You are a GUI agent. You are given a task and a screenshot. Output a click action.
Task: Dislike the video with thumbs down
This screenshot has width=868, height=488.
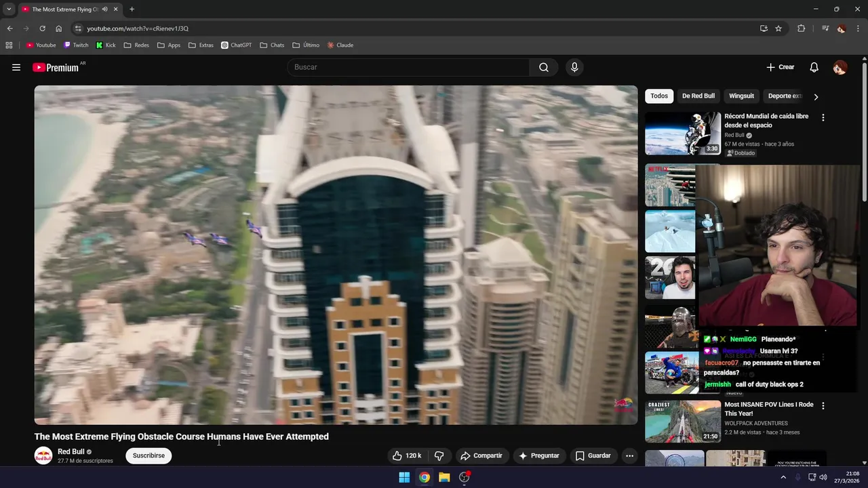tap(439, 455)
